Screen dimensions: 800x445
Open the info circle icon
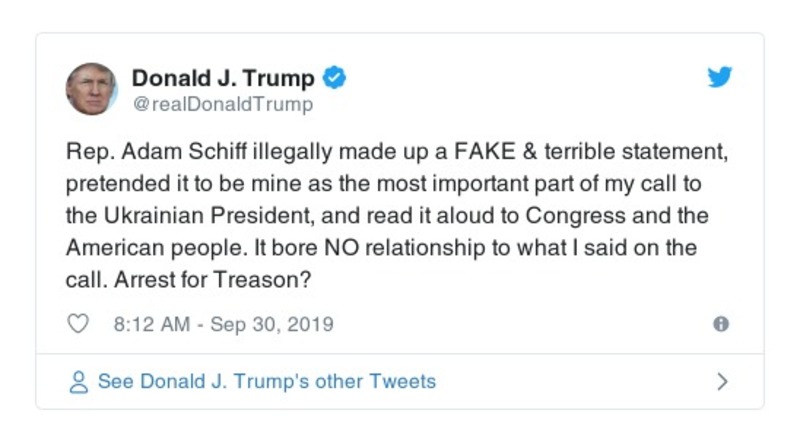tap(720, 324)
